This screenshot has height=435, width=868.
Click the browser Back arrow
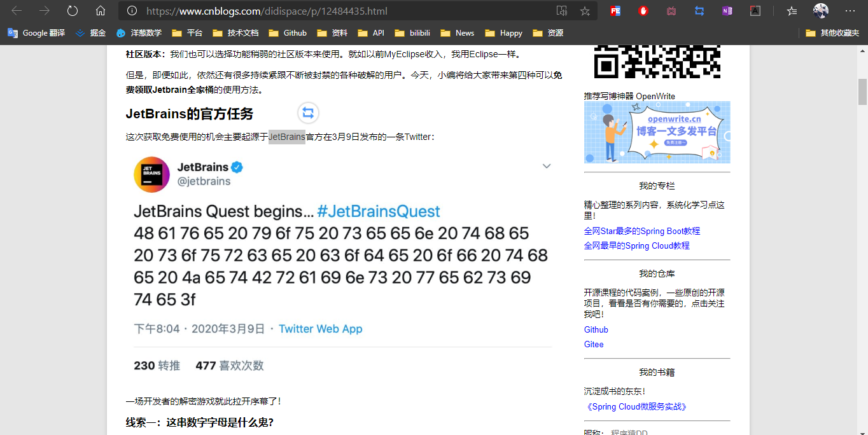coord(17,11)
